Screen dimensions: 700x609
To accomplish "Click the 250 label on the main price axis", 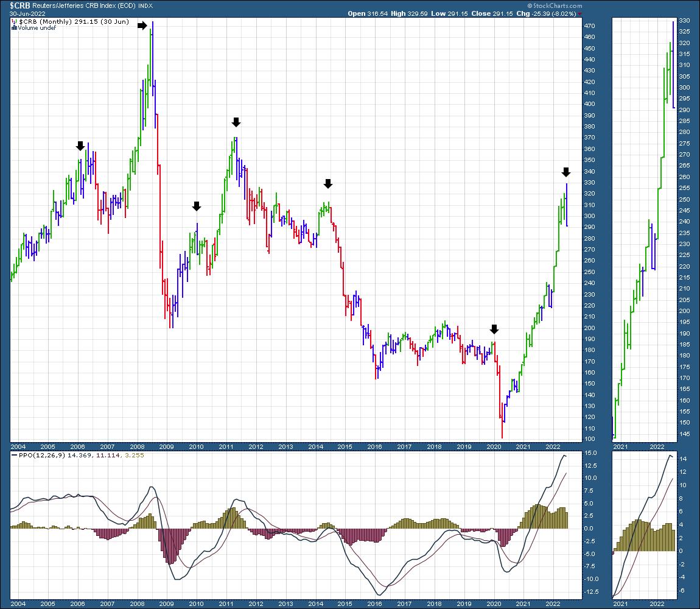I will pyautogui.click(x=589, y=272).
